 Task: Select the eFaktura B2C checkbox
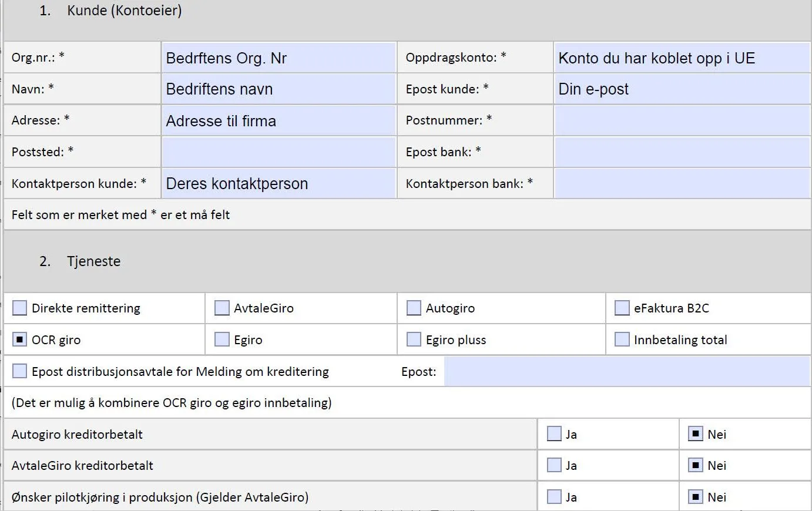pos(622,308)
